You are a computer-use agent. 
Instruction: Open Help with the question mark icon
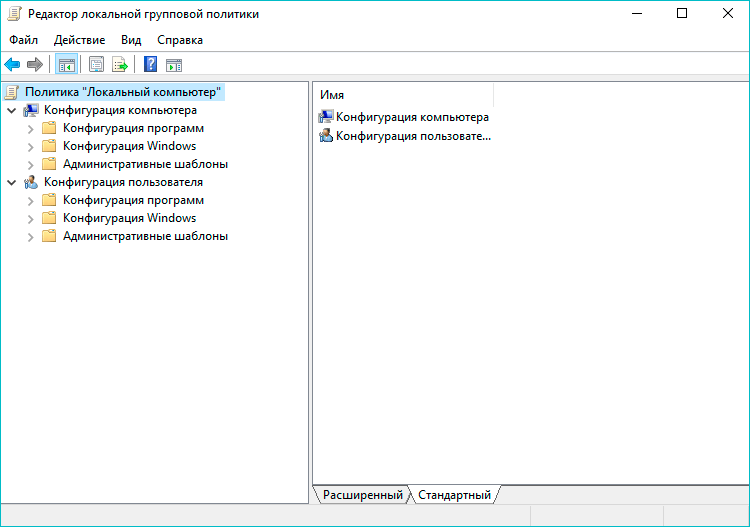click(x=150, y=65)
